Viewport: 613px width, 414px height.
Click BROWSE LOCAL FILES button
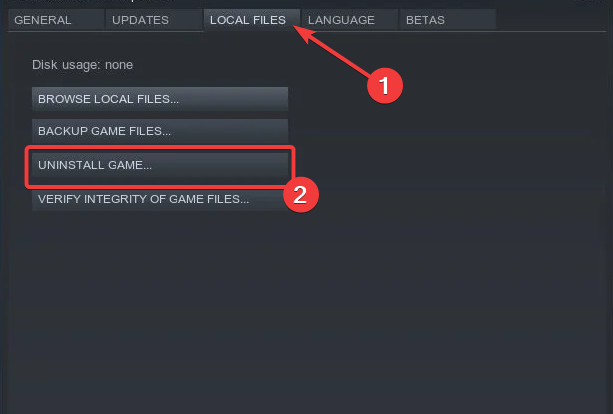[x=160, y=99]
